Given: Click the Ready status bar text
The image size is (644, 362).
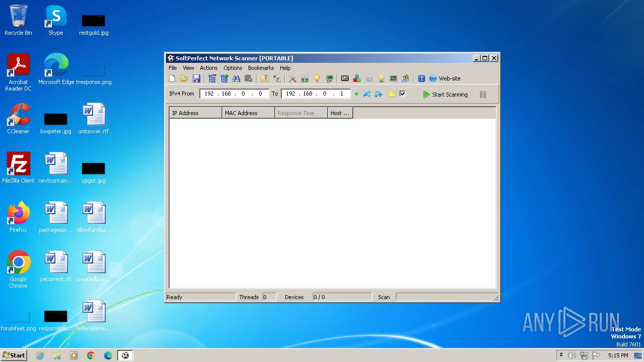Looking at the screenshot, I should tap(175, 297).
